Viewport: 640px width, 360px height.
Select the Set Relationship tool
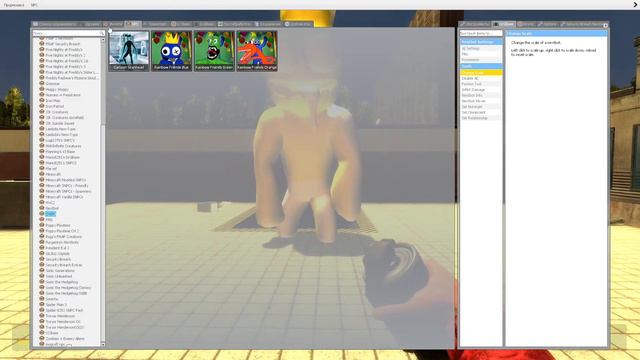click(x=481, y=118)
